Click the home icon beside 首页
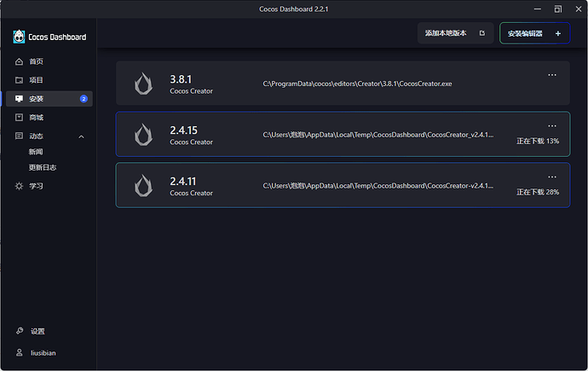 [x=19, y=61]
